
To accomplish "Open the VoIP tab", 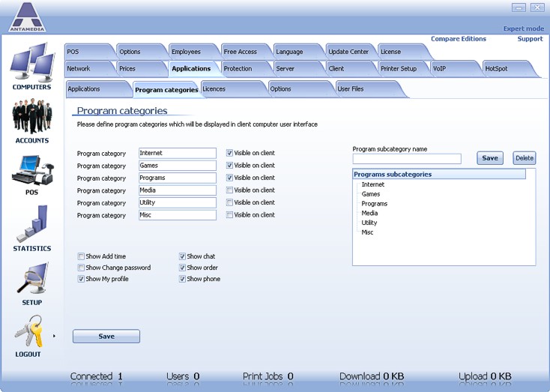I will coord(454,69).
